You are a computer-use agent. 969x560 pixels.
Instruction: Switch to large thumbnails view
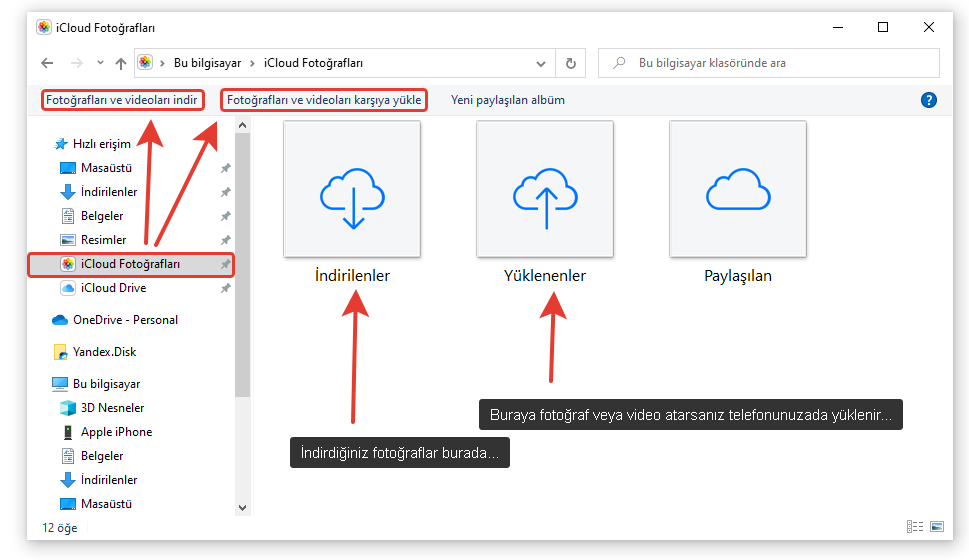(x=937, y=526)
